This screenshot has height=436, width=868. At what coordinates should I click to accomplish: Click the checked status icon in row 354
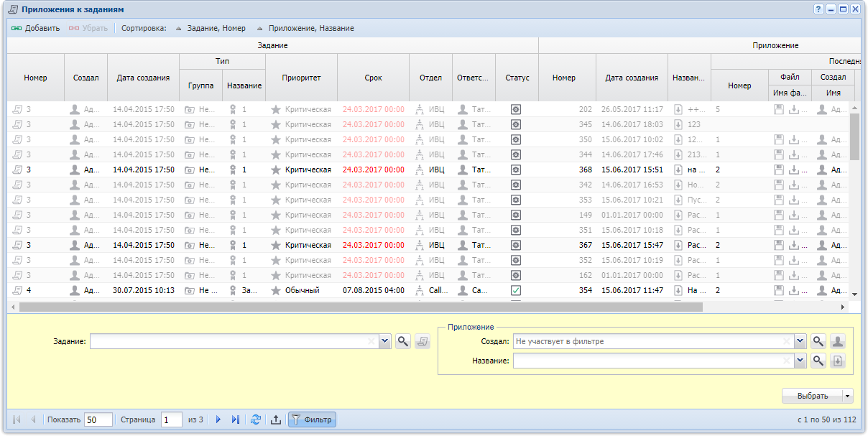pos(515,290)
